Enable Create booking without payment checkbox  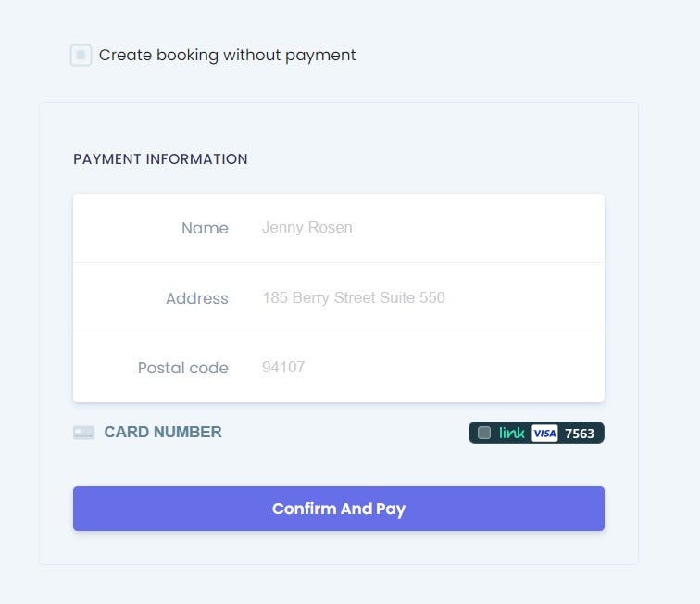(x=81, y=56)
